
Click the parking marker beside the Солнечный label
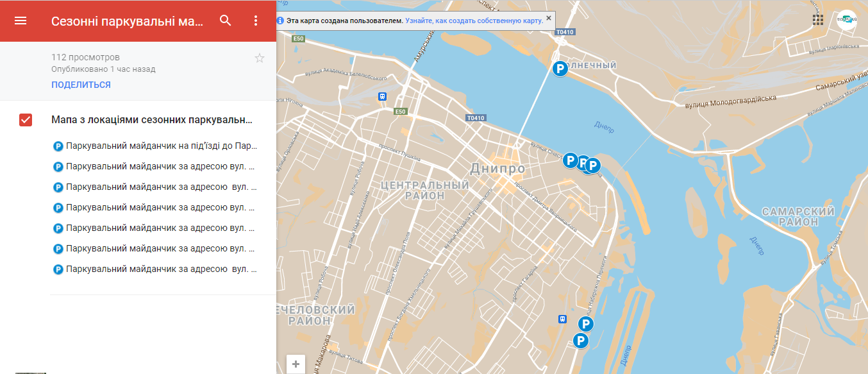(560, 68)
